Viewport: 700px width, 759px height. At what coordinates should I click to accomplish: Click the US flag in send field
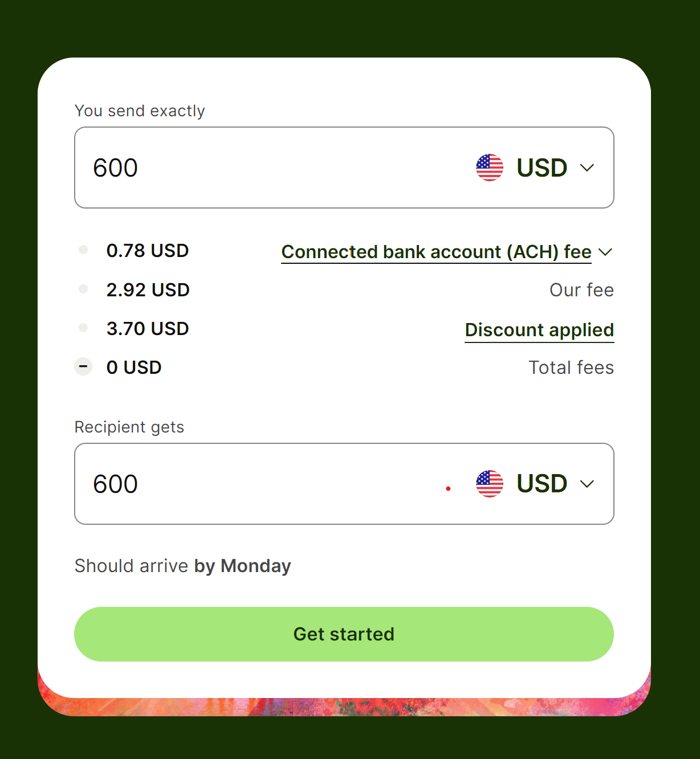pyautogui.click(x=490, y=168)
